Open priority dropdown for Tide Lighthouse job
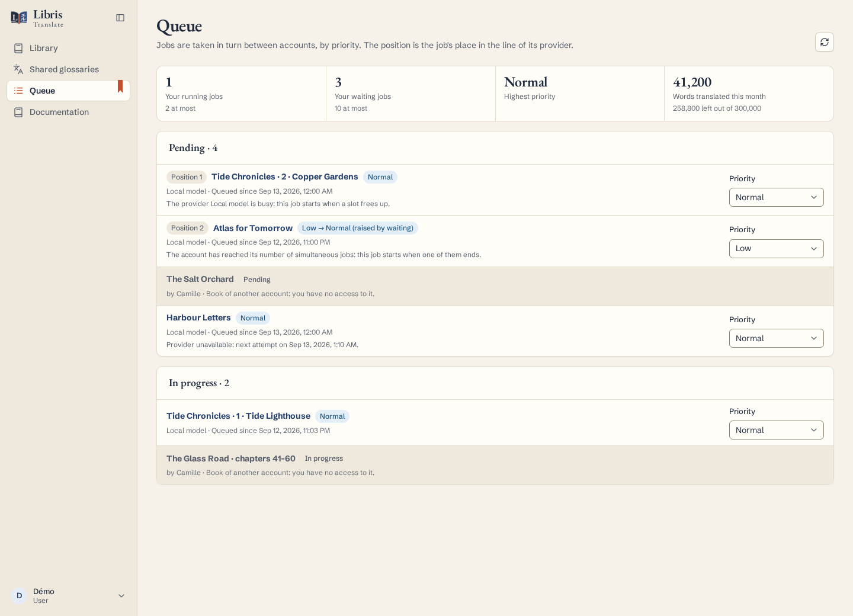 coord(776,430)
